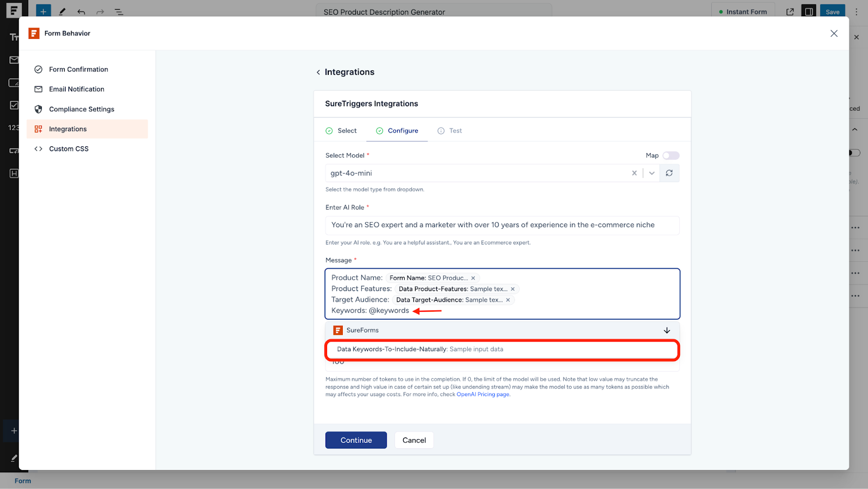The height and width of the screenshot is (489, 868).
Task: Refresh the model list using the refresh icon
Action: (669, 173)
